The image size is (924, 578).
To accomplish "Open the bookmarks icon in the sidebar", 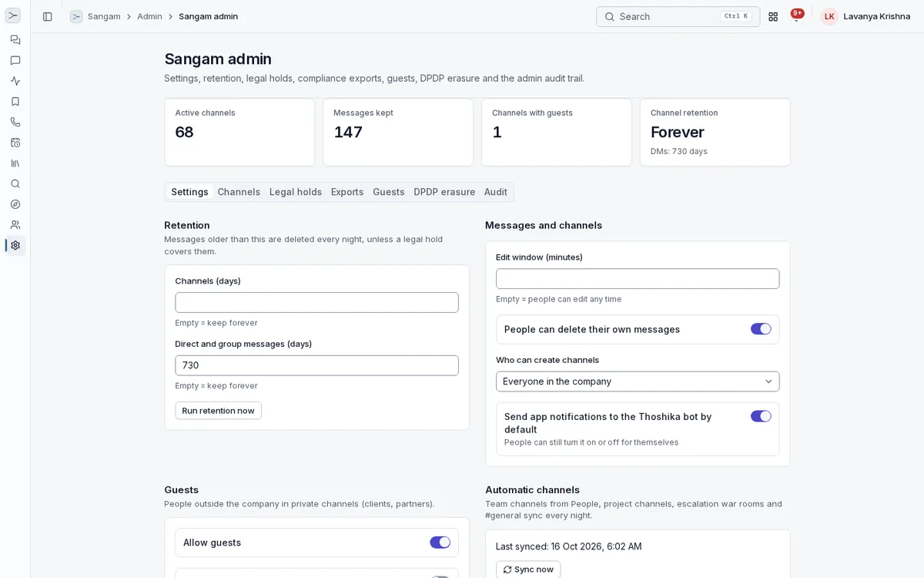I will click(x=15, y=102).
